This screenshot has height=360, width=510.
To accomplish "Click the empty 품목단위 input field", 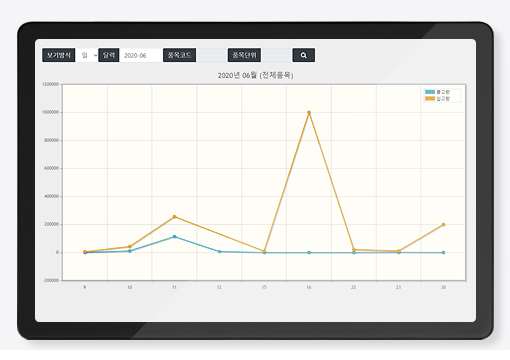I will (276, 55).
